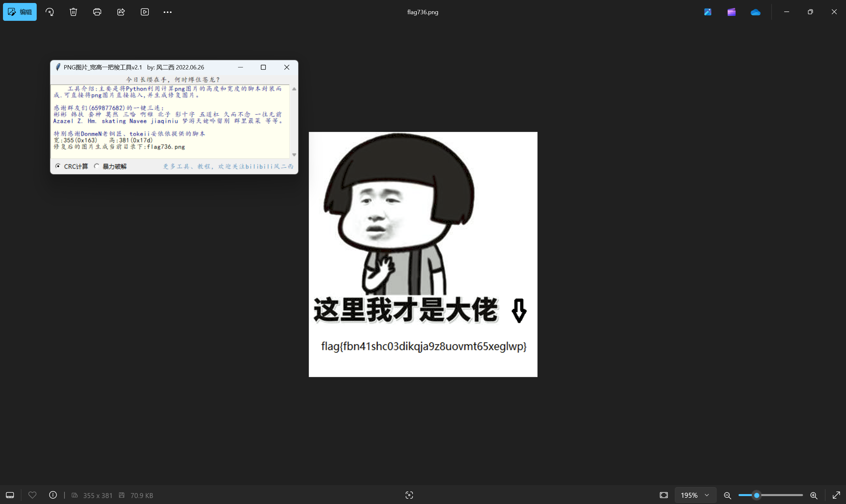Mark the photo as favorite with the heart

32,495
